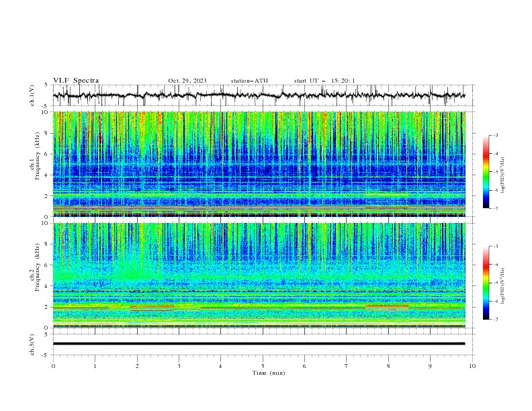This screenshot has width=532, height=411.
Task: Click the red 2 kHz band near minute 8 in ch.2
Action: click(387, 306)
